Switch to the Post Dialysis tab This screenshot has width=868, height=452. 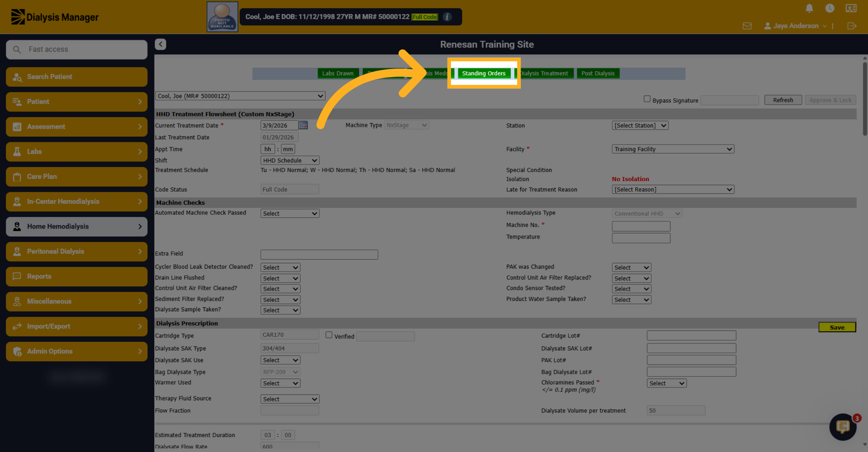[598, 73]
